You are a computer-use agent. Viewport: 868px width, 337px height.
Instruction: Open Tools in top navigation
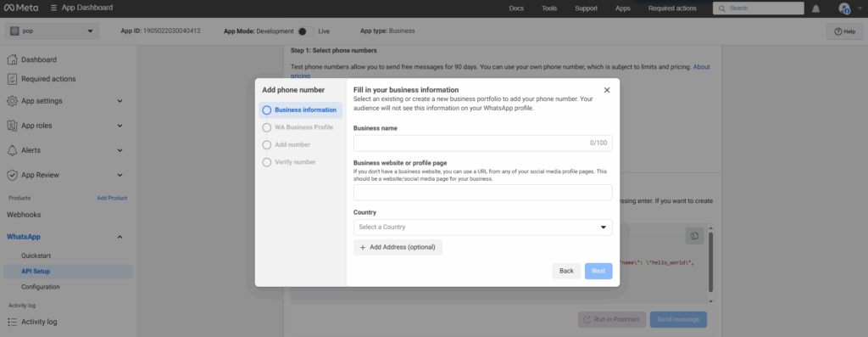tap(549, 8)
